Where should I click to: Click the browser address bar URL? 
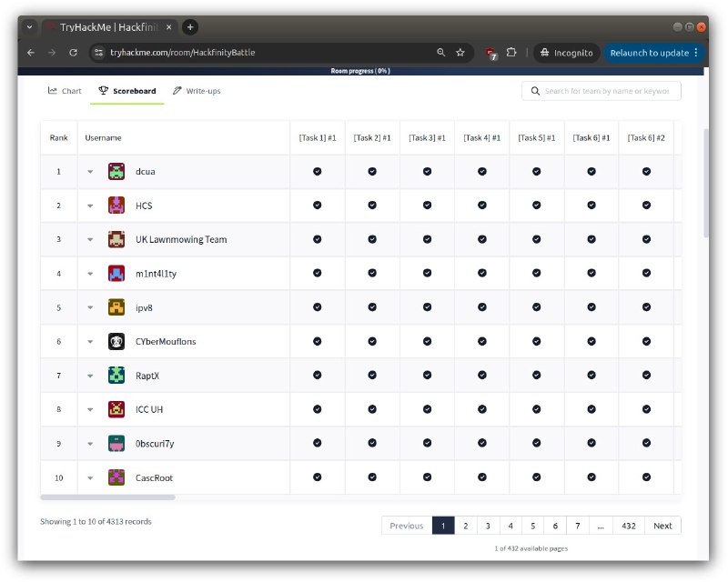(183, 53)
